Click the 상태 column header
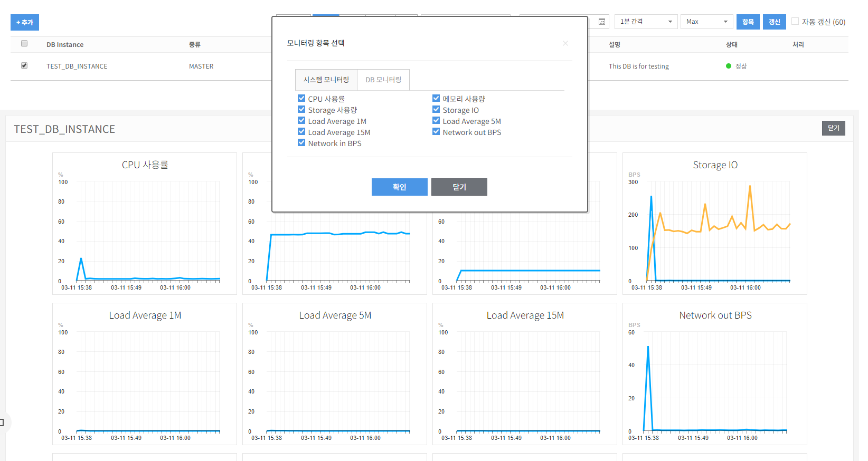Screen dimensions: 868x461 pyautogui.click(x=732, y=44)
